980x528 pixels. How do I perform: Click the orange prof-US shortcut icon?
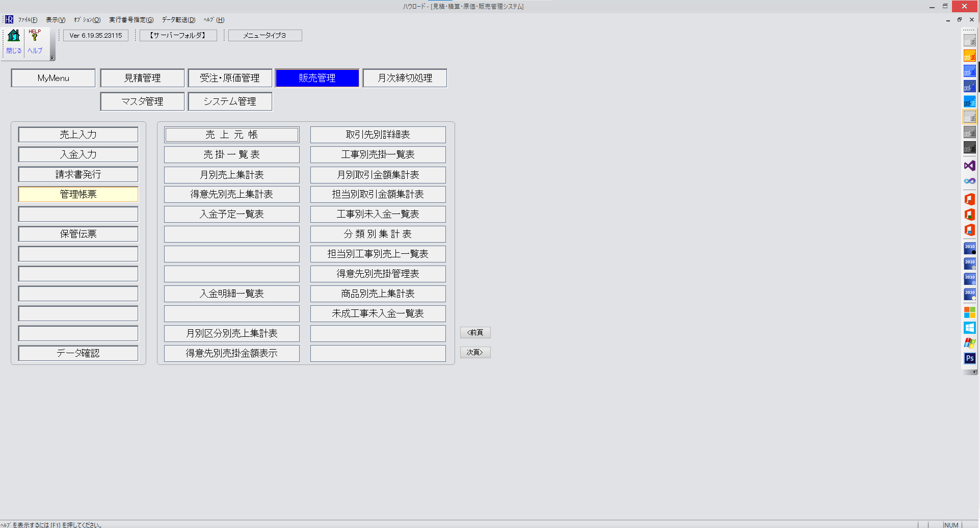point(969,56)
